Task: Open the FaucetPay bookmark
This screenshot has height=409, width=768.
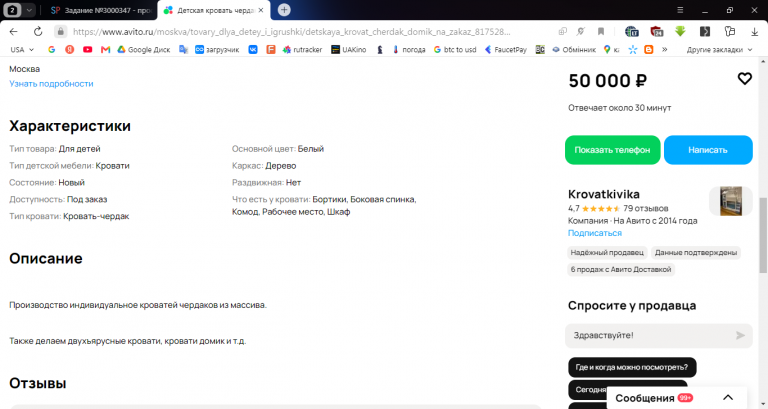Action: tap(505, 49)
